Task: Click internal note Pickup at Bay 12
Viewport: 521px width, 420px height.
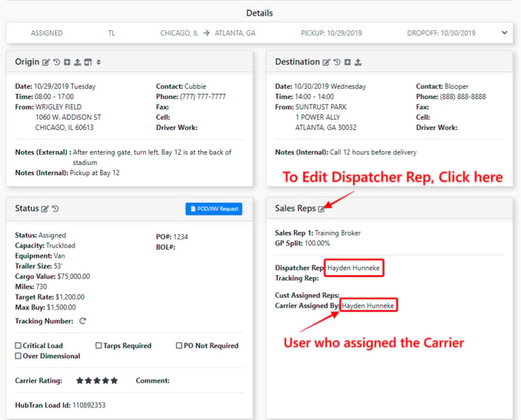Action: pyautogui.click(x=95, y=173)
